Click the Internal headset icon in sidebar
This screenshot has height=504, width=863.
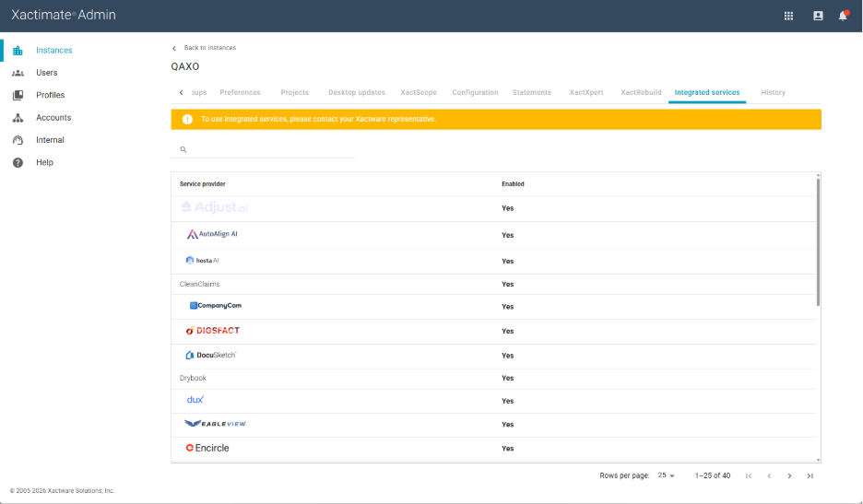click(18, 140)
